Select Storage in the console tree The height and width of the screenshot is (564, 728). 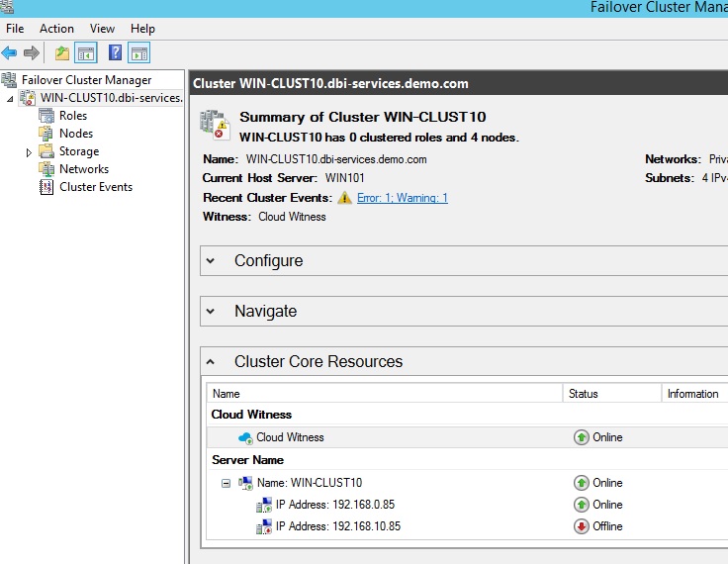coord(79,151)
